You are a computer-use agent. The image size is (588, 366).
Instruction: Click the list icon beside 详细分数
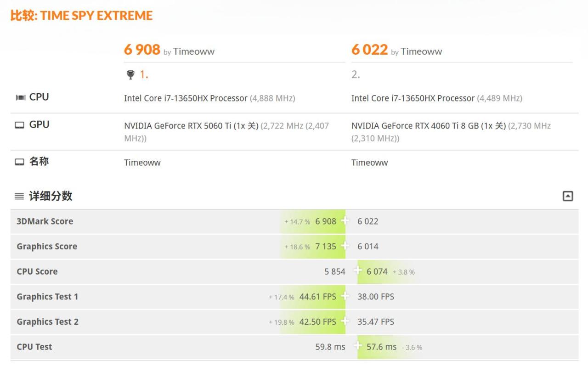(x=19, y=197)
